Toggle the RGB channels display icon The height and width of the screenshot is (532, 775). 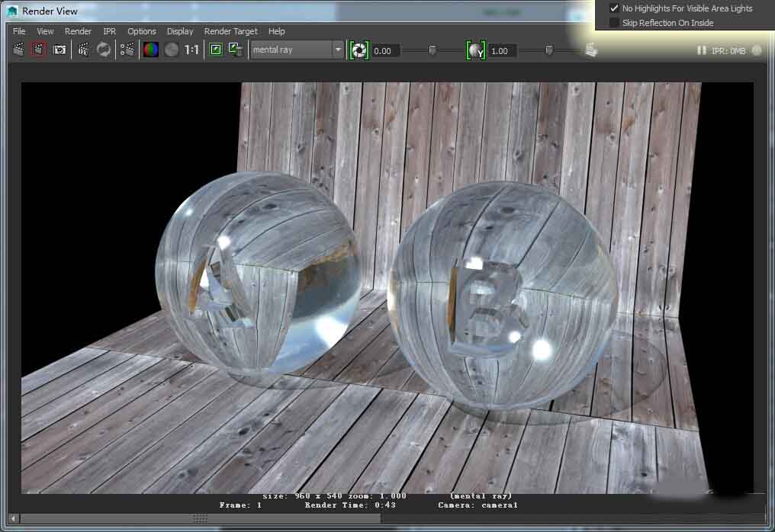coord(151,50)
